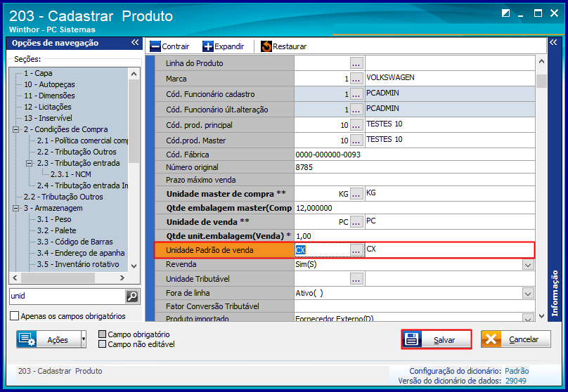Collapse the 2 - Condições de Compra node
This screenshot has height=392, width=568.
click(15, 129)
